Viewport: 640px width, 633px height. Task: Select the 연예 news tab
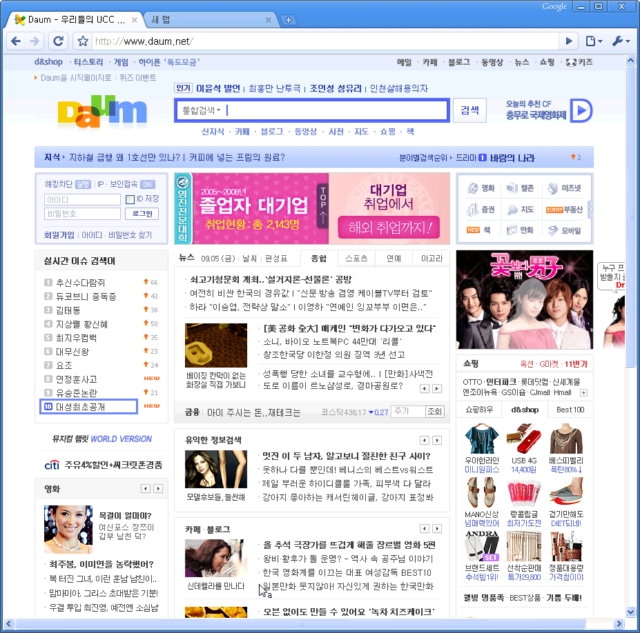(x=393, y=258)
